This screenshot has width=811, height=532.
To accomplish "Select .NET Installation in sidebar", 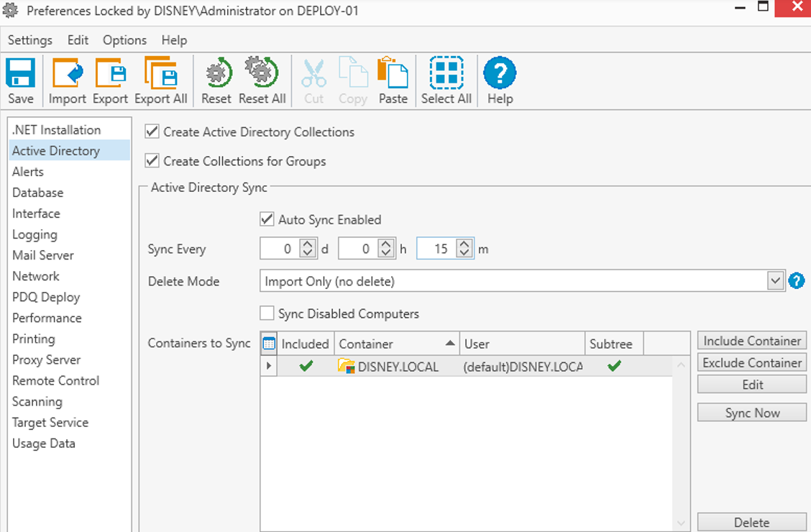I will pyautogui.click(x=69, y=130).
